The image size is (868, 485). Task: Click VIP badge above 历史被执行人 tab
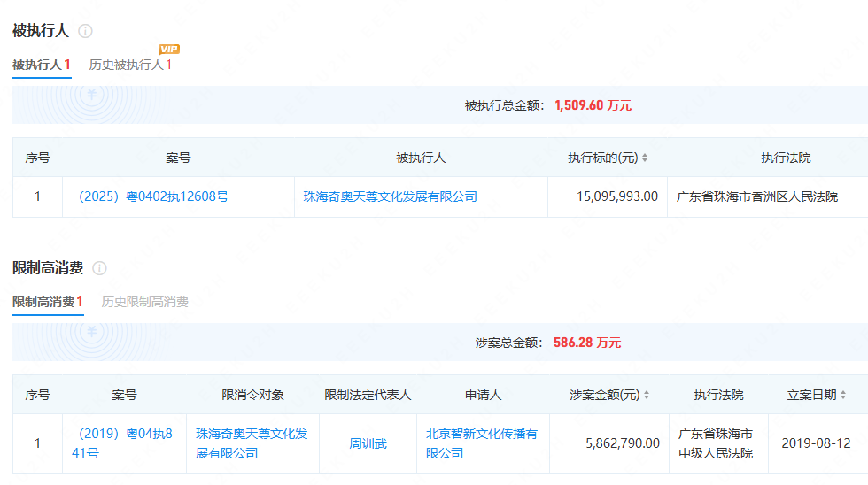(169, 50)
